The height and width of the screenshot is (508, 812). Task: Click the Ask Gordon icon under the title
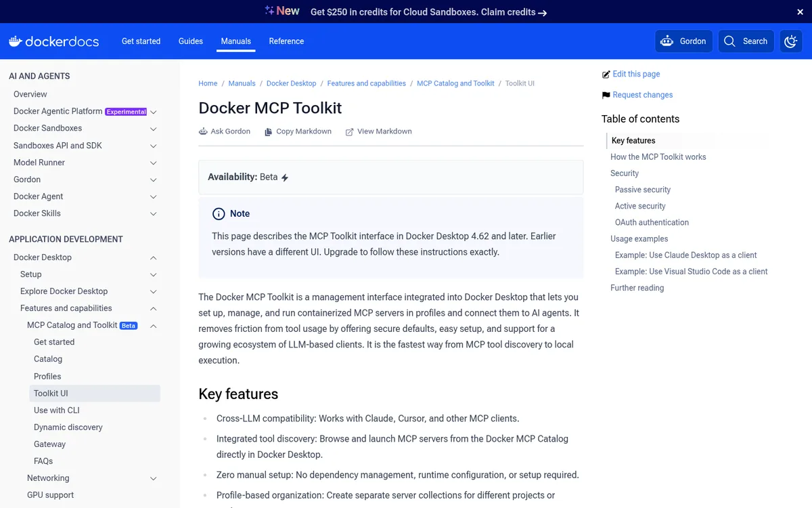tap(203, 131)
